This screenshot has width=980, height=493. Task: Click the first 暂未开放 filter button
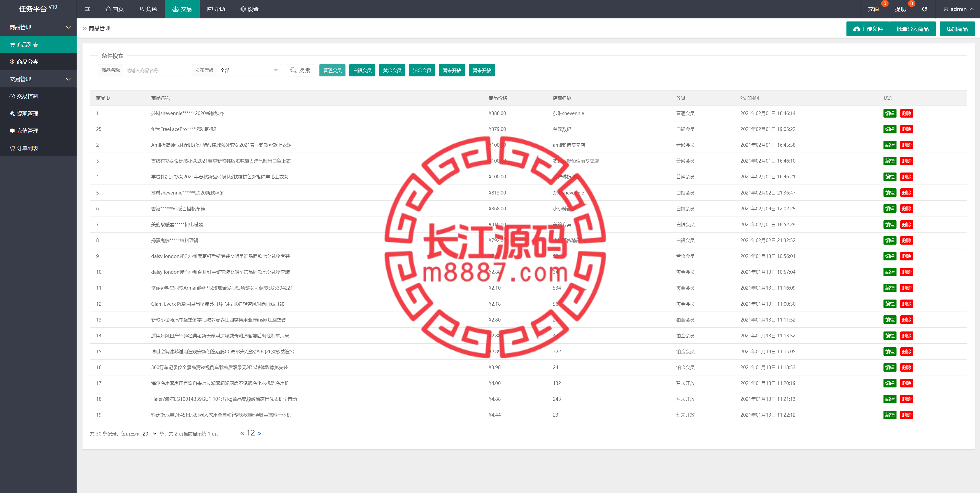[x=452, y=71]
